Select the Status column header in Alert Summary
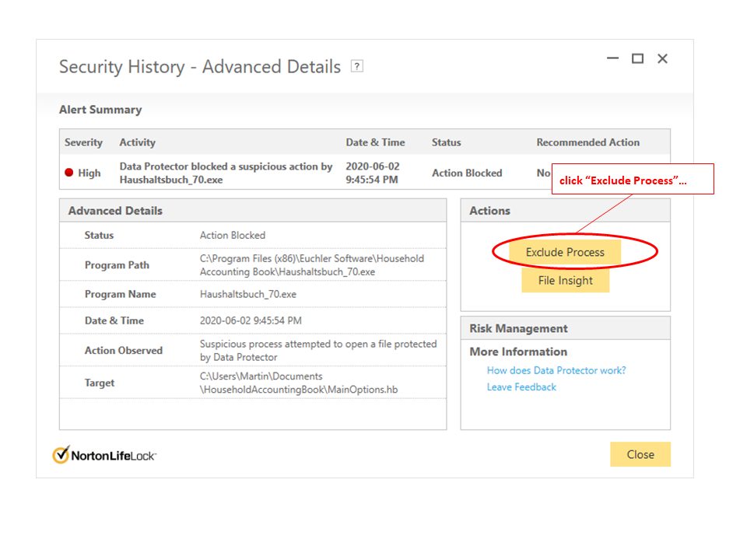 click(446, 142)
